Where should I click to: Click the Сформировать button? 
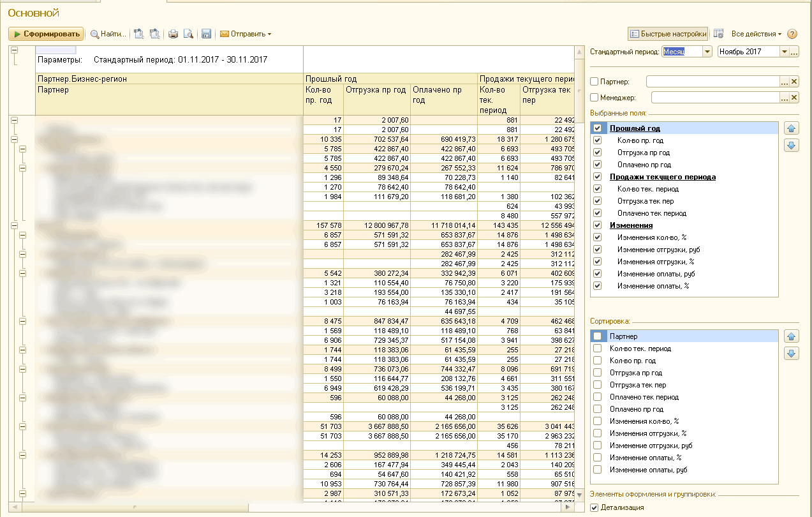click(46, 34)
